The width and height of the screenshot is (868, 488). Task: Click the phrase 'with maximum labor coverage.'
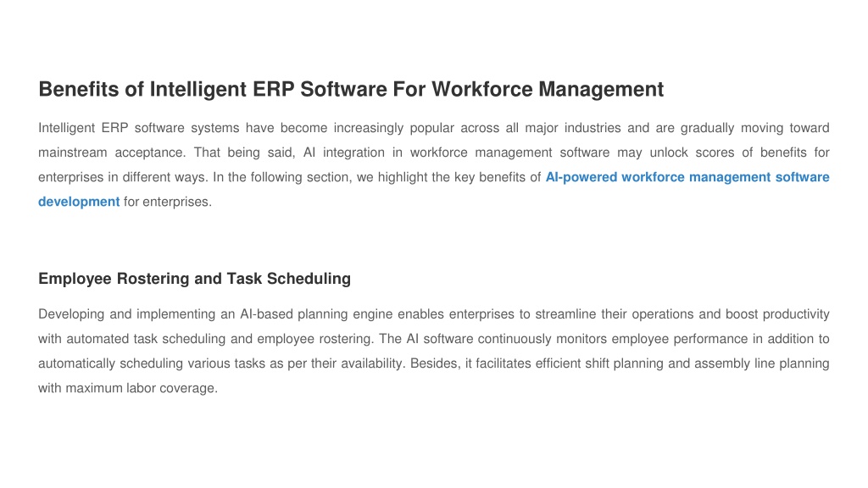[x=128, y=388]
